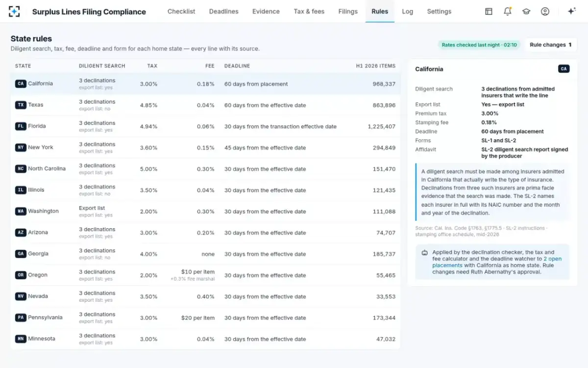Go to the Filings tab
588x368 pixels.
[x=348, y=11]
